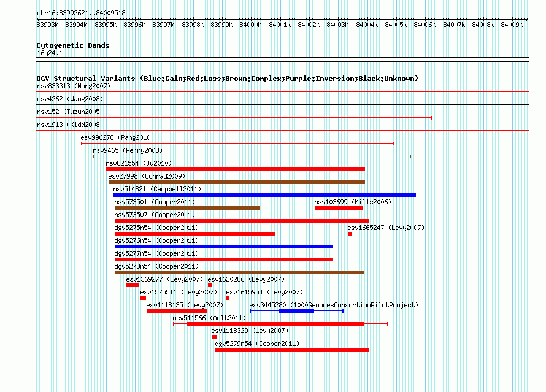Click the red nsv821554 (Ju2010) loss bar
This screenshot has width=546, height=392.
236,169
